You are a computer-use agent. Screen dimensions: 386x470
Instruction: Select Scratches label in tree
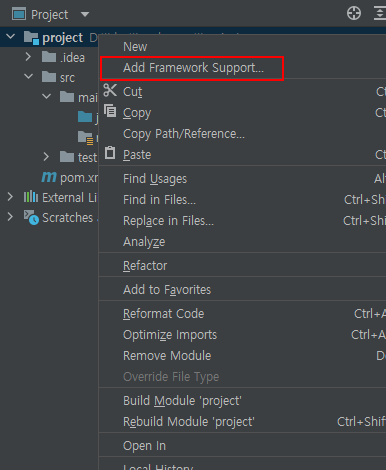[68, 218]
